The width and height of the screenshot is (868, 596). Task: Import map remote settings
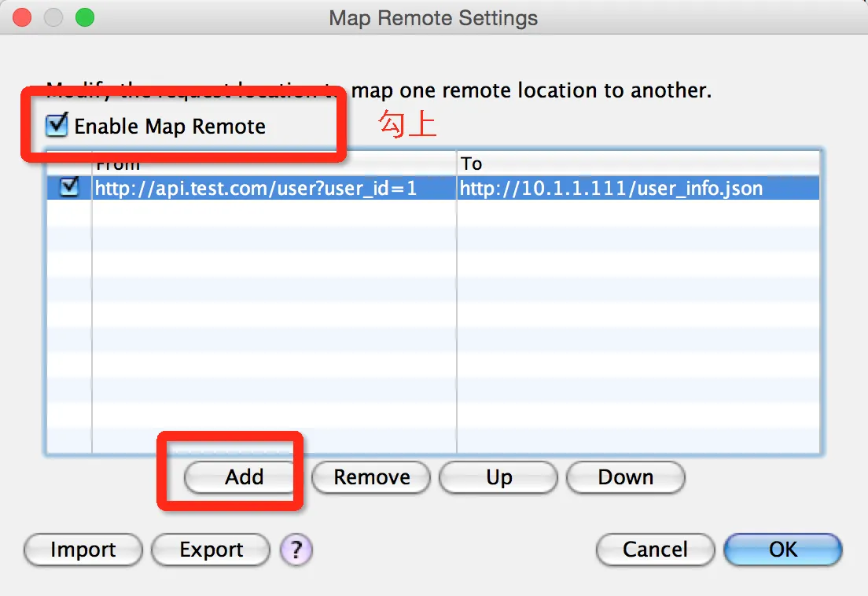click(83, 550)
